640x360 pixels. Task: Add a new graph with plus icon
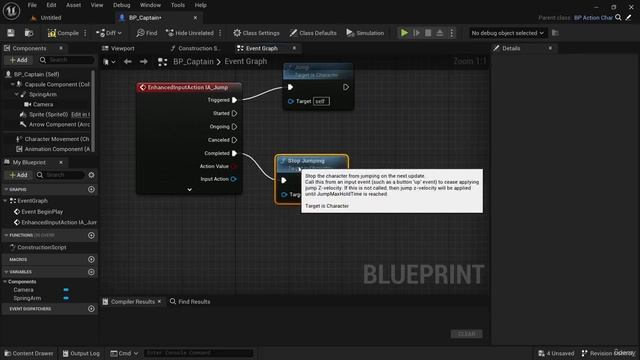(x=91, y=189)
